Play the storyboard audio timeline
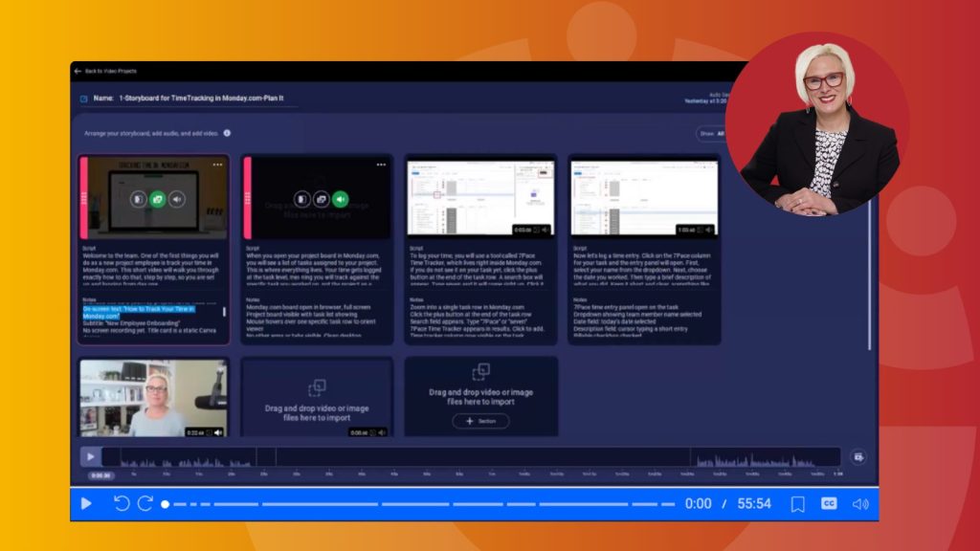Screen dimensions: 980x551 [x=91, y=456]
